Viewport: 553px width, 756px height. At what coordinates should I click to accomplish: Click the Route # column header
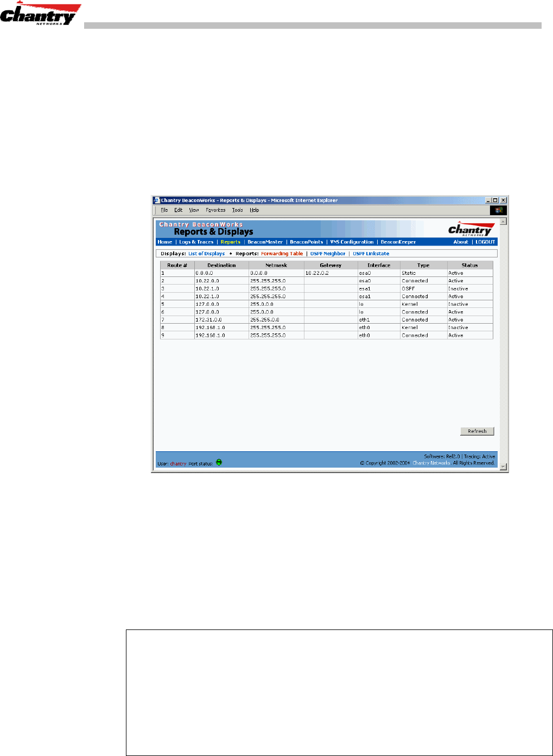click(x=177, y=265)
